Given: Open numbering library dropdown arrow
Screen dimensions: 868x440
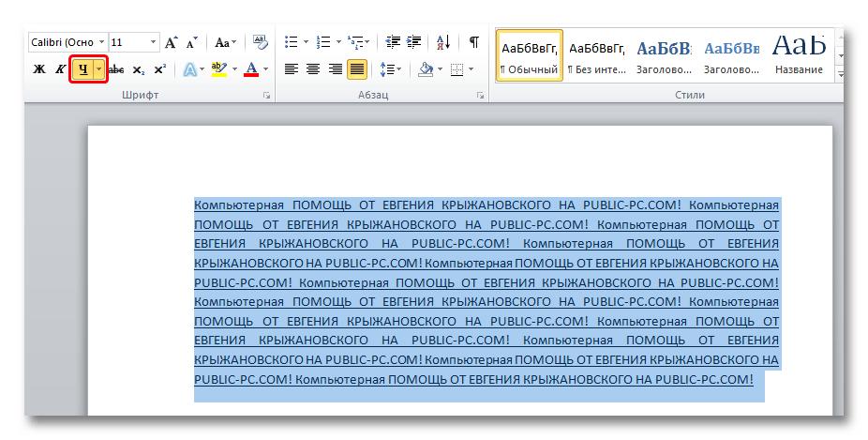Looking at the screenshot, I should tap(338, 42).
